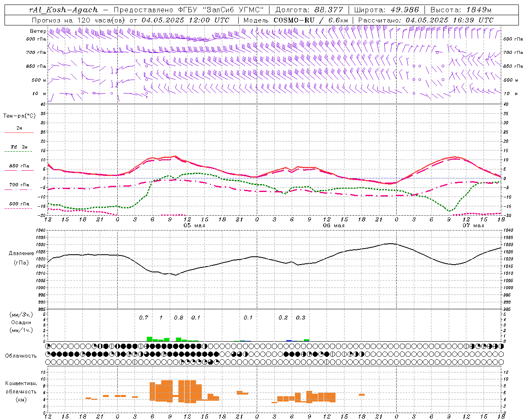Viewport: 525px width, 420px height.
Task: Click the 850 гПа temperature legend entry
Action: (x=19, y=166)
